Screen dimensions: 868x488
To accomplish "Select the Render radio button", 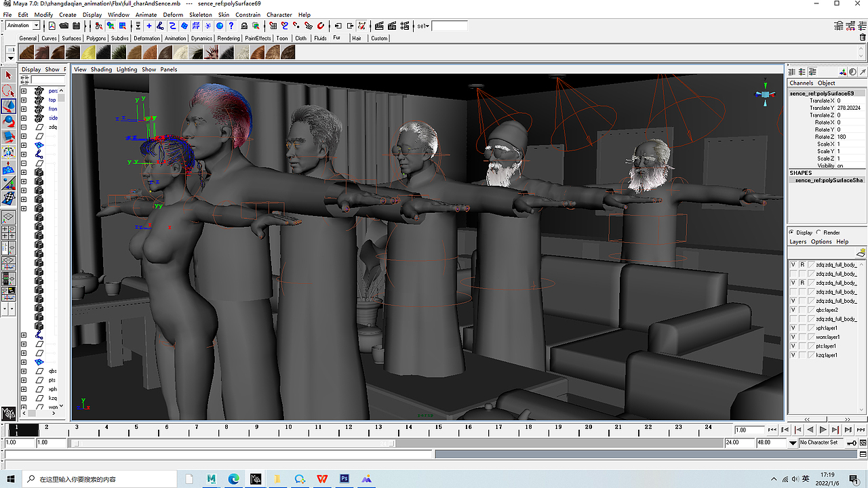I will tap(818, 232).
